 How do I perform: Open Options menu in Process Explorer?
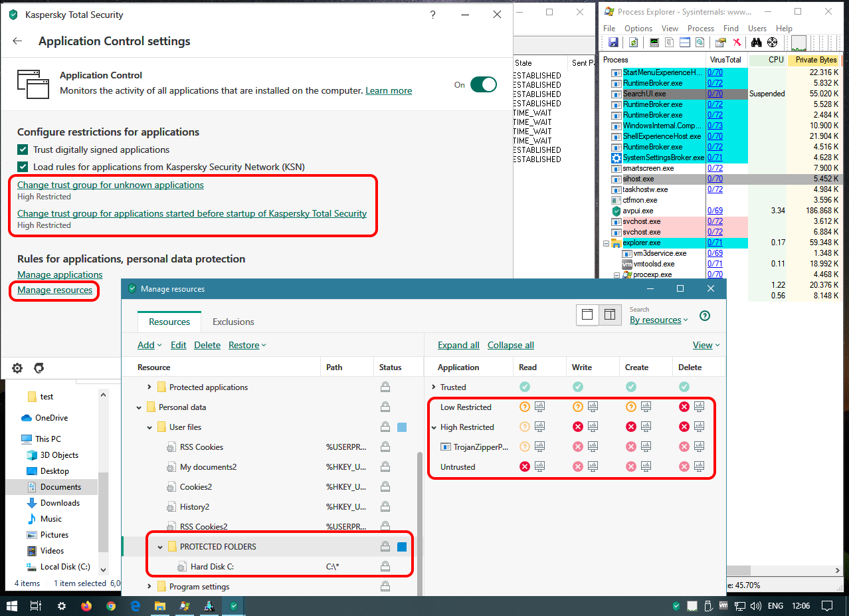(x=638, y=29)
